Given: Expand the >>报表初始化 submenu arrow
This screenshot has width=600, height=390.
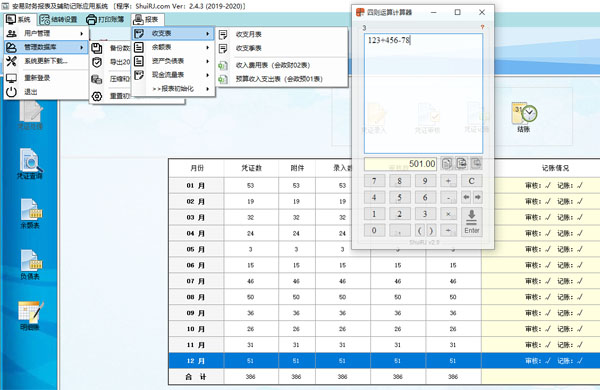Looking at the screenshot, I should point(207,89).
